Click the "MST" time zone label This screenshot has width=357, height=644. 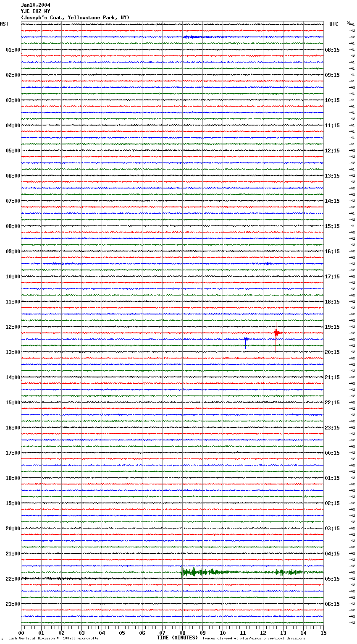(x=4, y=24)
